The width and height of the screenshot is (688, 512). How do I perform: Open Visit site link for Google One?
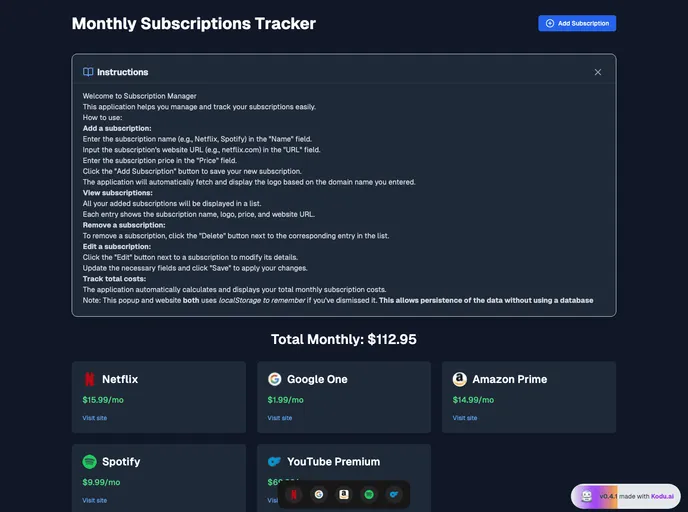pos(279,418)
